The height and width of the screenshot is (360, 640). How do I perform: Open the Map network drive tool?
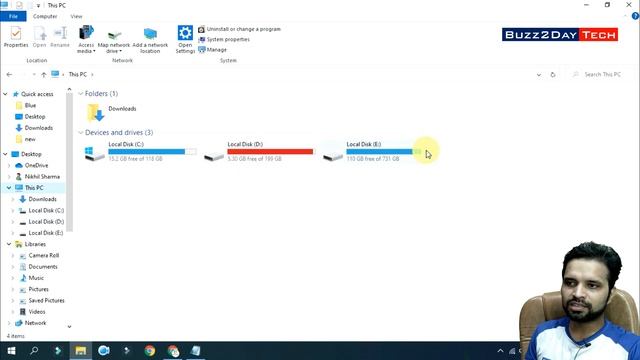[x=114, y=40]
